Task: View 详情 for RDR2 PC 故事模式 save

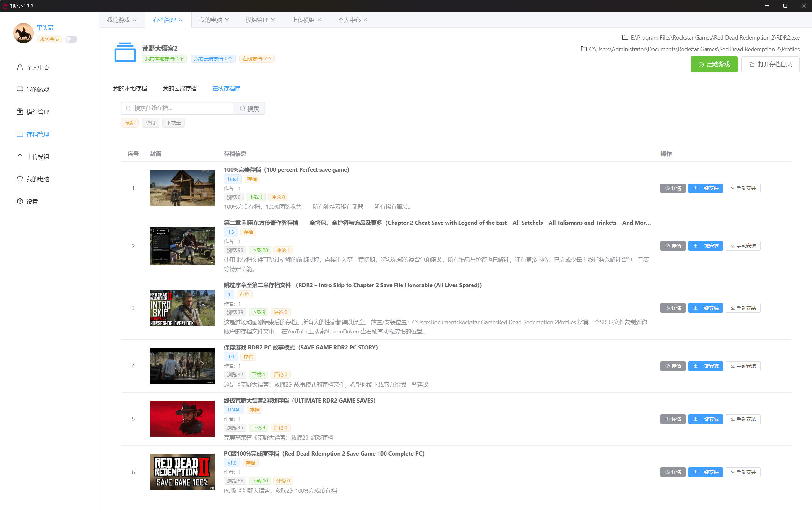Action: point(673,366)
